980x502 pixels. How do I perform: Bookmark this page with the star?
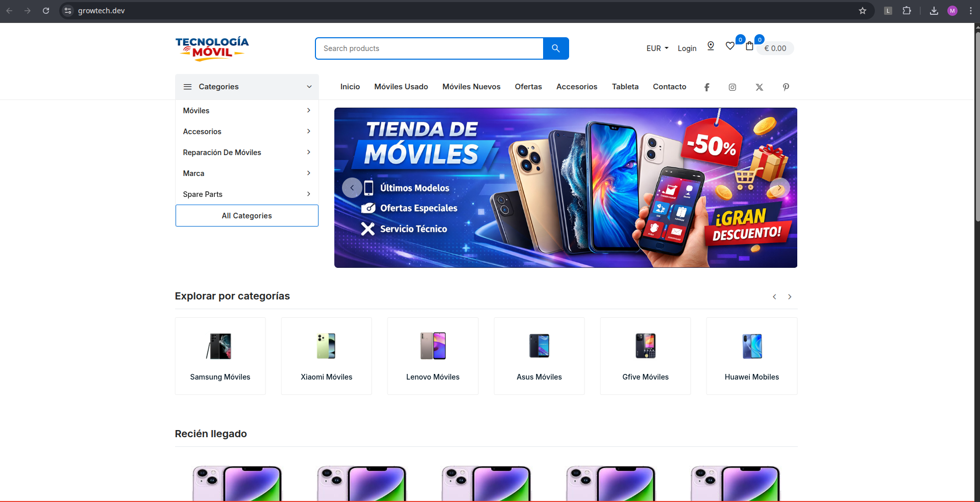(863, 11)
